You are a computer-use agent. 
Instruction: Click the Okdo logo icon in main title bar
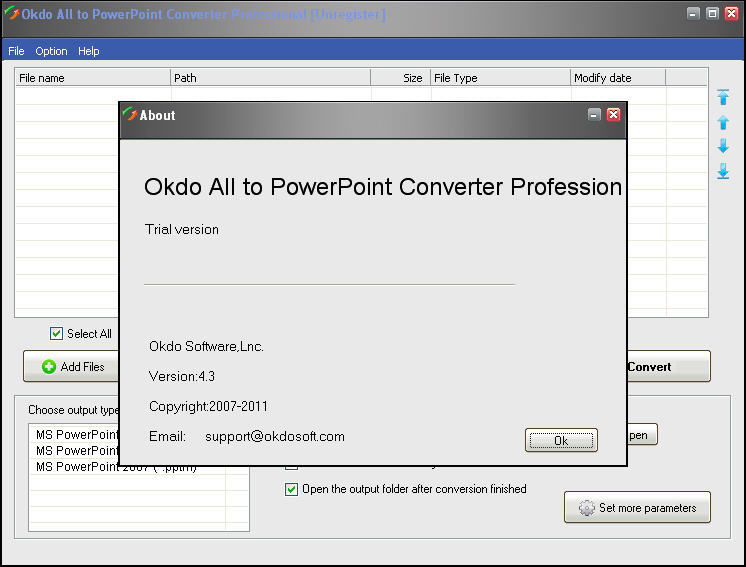[11, 13]
